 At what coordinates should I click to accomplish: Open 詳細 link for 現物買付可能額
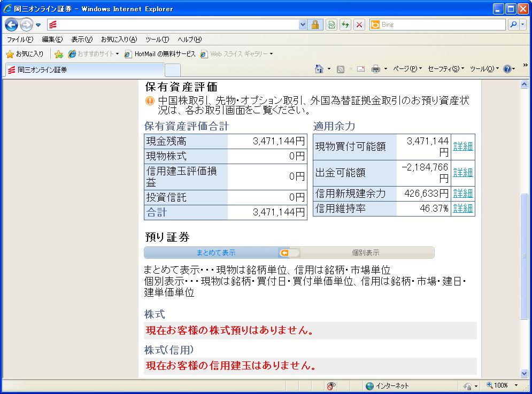pyautogui.click(x=462, y=146)
